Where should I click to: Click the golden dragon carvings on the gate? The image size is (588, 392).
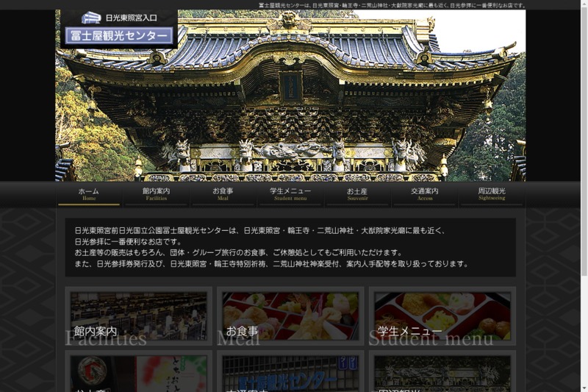point(292,152)
